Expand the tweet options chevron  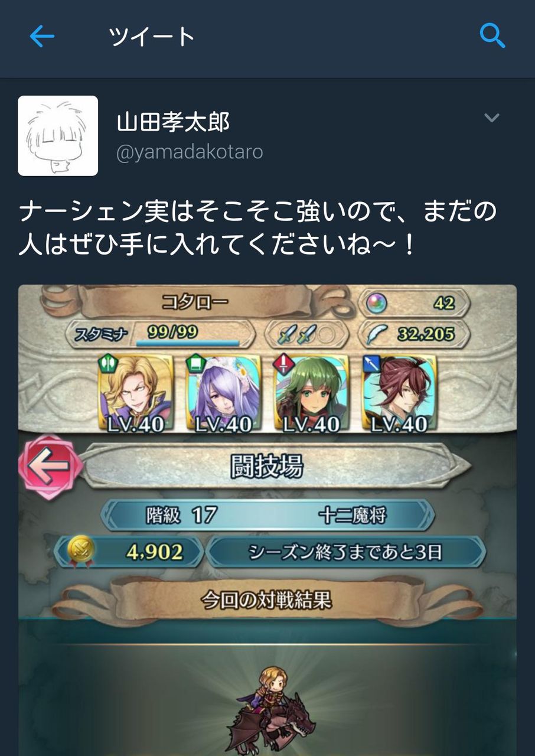(491, 118)
